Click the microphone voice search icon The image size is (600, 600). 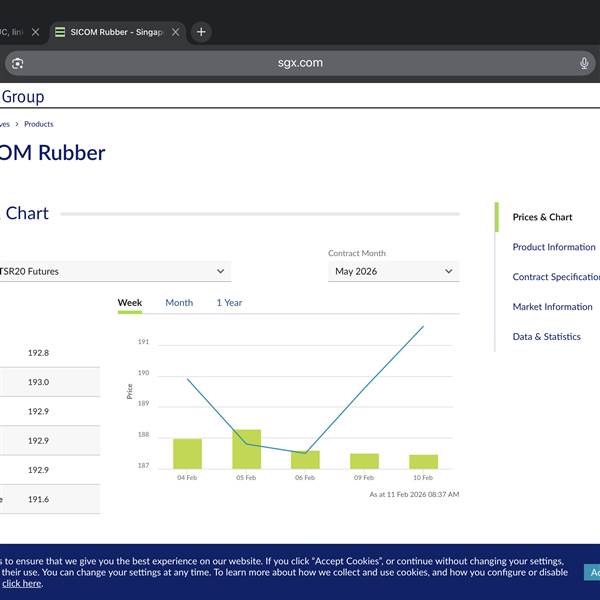pos(584,63)
